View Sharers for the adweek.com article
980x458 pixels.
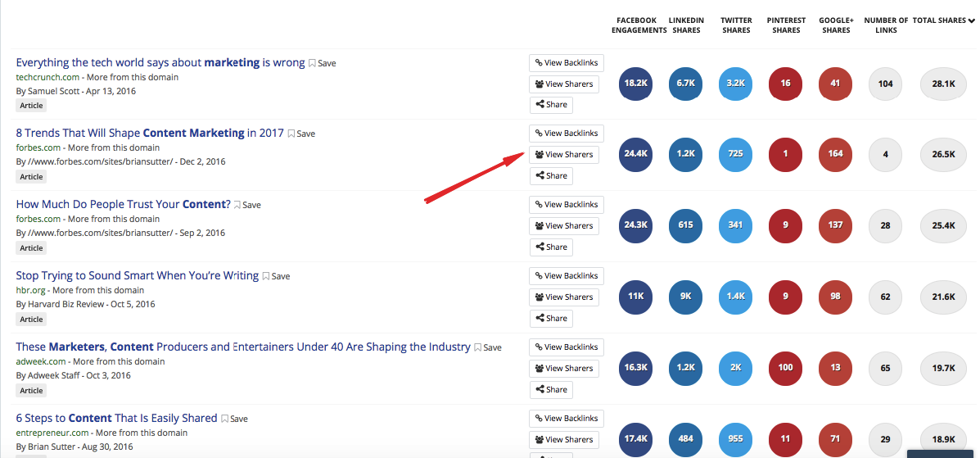[564, 369]
